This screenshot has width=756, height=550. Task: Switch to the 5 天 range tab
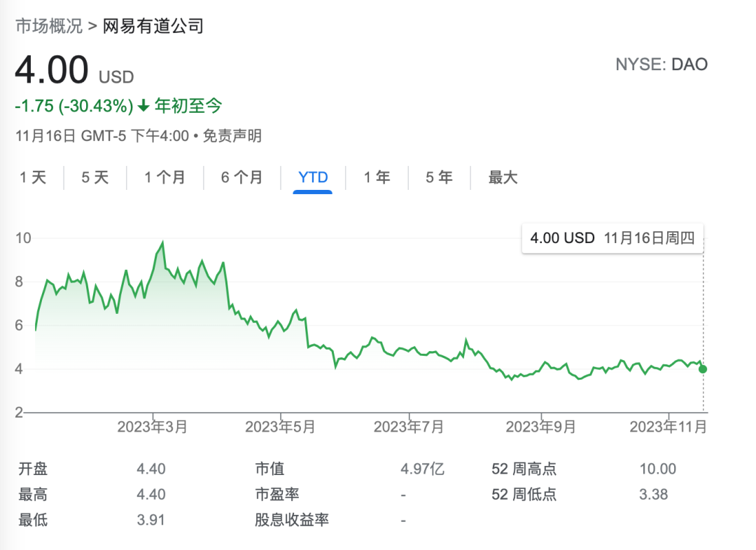click(x=95, y=177)
